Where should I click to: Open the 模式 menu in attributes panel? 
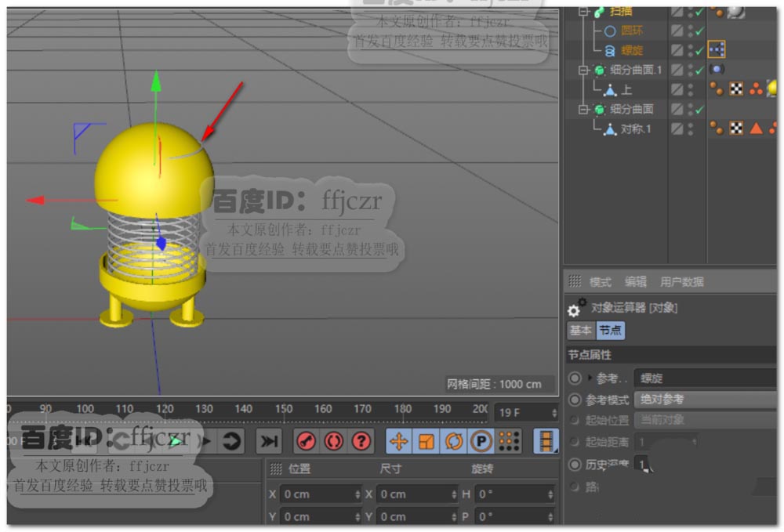click(x=600, y=282)
